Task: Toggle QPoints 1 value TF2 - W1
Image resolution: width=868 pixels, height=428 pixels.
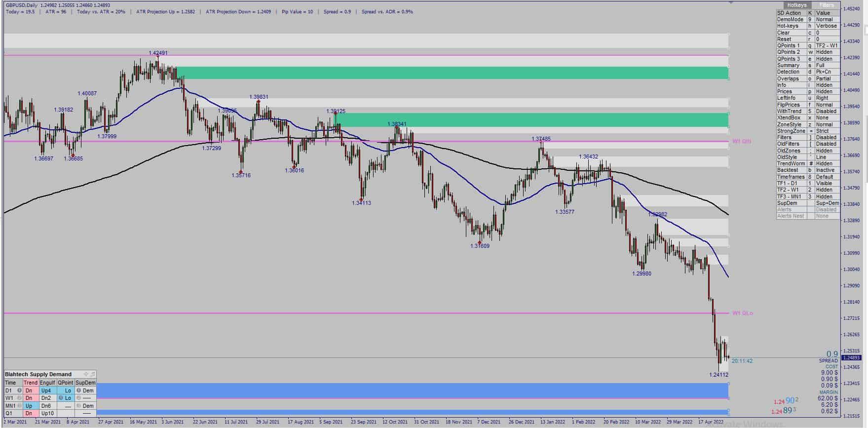Action: point(827,45)
